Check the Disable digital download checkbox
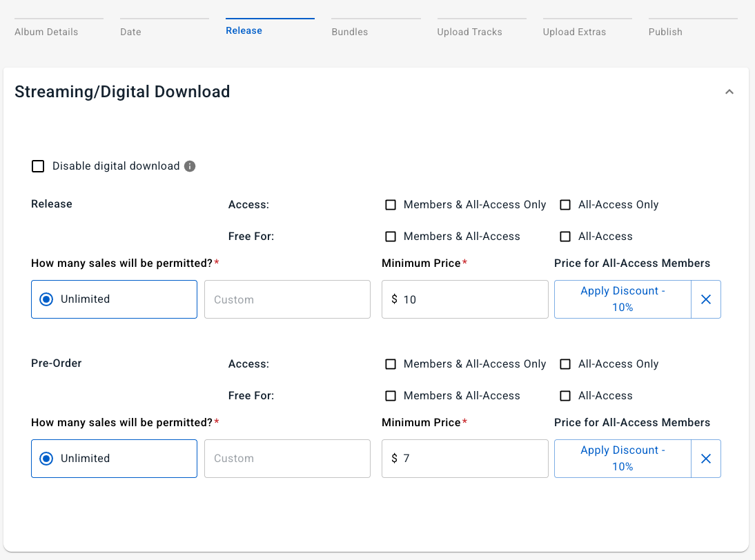 click(x=38, y=166)
